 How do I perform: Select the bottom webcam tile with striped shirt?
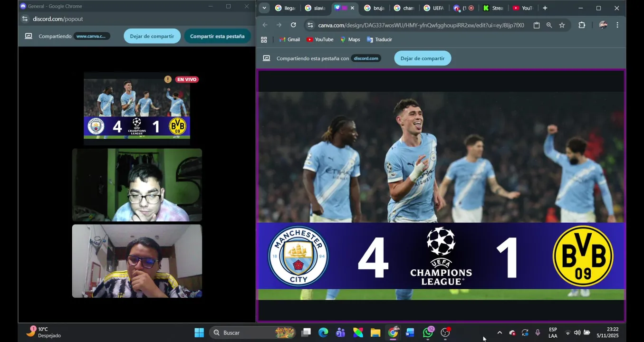[x=137, y=261]
